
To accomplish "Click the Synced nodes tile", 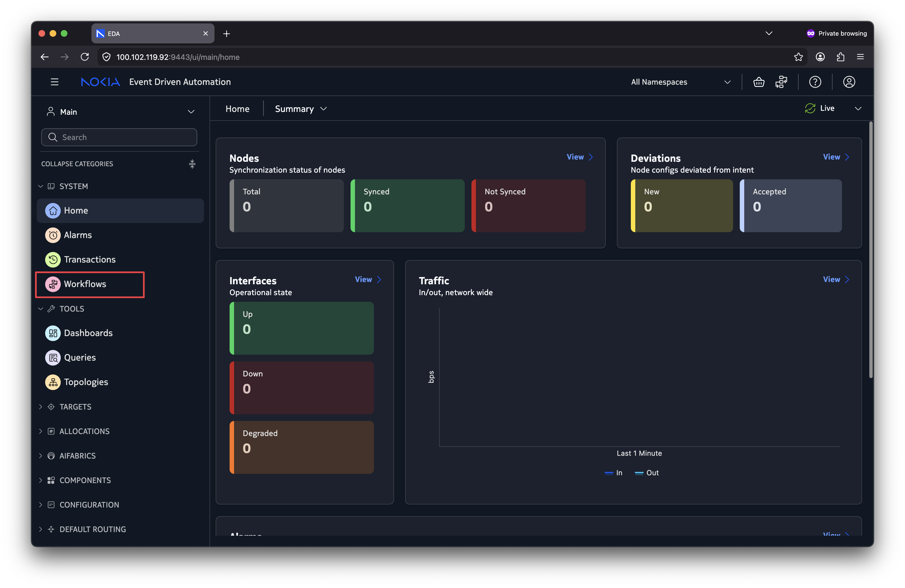I will [407, 206].
